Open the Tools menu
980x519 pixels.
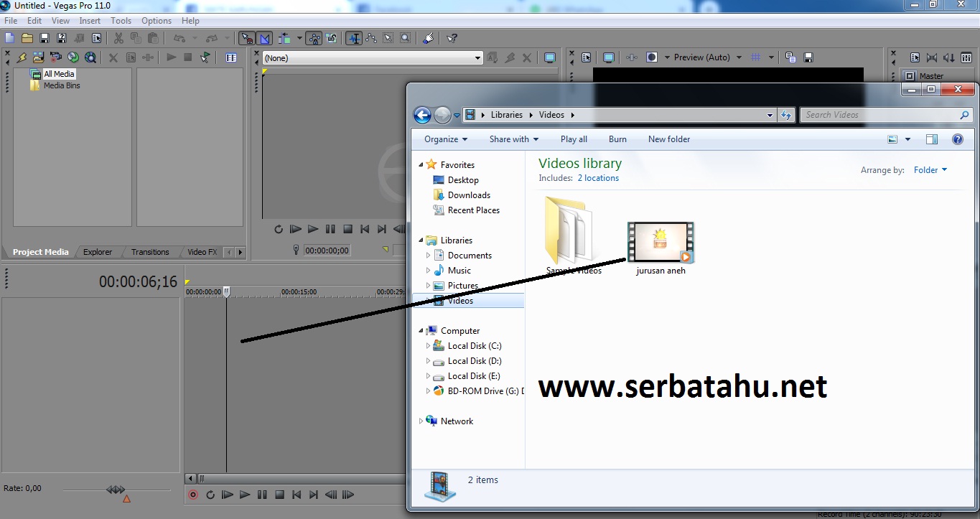(x=121, y=21)
